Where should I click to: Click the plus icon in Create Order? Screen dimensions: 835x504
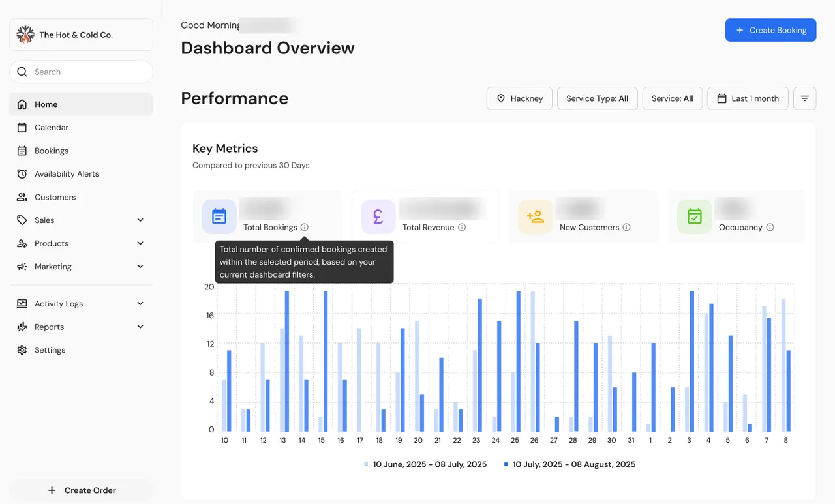[52, 490]
